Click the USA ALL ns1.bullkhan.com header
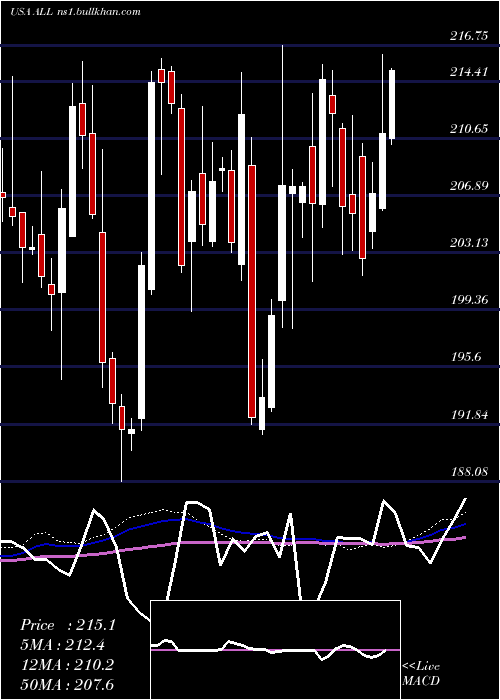This screenshot has width=500, height=700. [x=75, y=11]
